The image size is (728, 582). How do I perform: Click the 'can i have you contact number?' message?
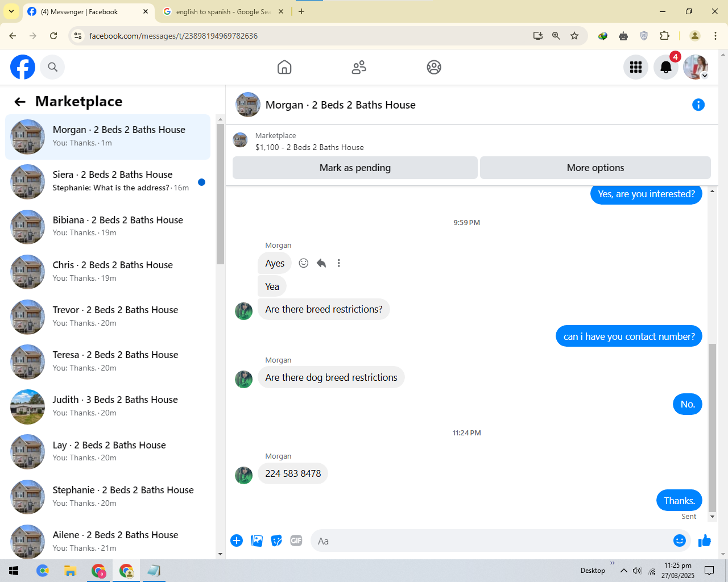tap(629, 336)
